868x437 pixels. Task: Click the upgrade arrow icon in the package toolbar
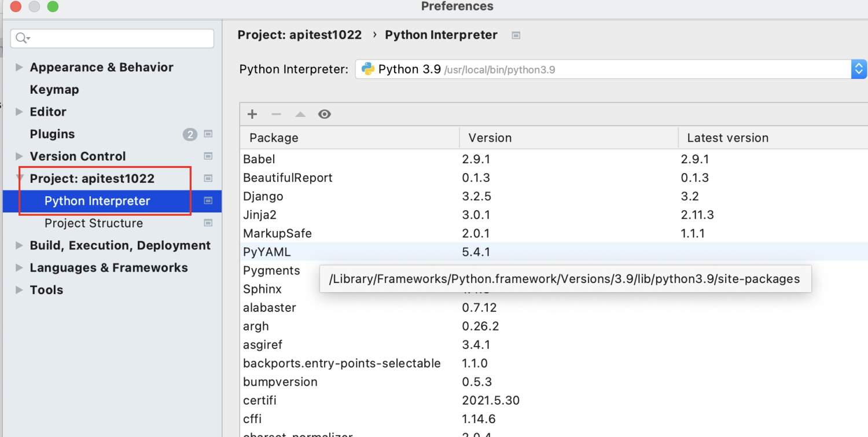tap(300, 114)
